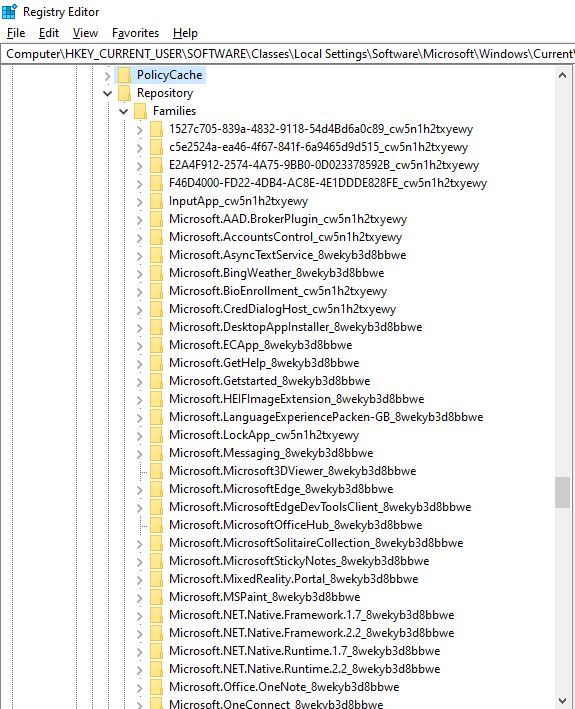Open the Edit menu

click(49, 33)
